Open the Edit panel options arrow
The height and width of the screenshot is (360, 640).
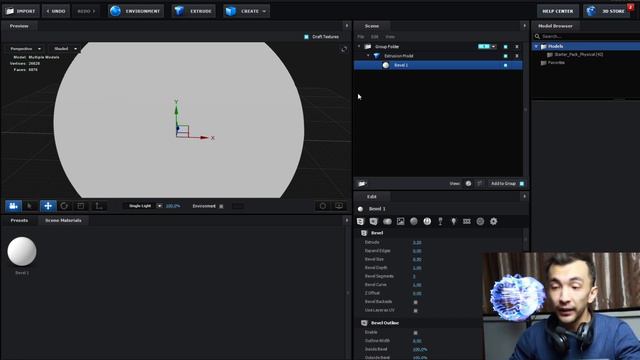(524, 196)
